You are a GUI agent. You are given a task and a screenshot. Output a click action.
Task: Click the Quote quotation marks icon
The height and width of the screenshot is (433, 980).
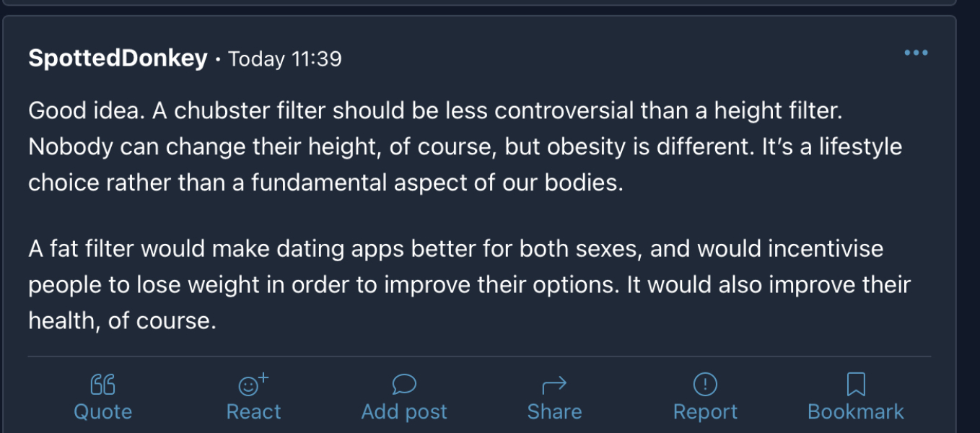(102, 383)
